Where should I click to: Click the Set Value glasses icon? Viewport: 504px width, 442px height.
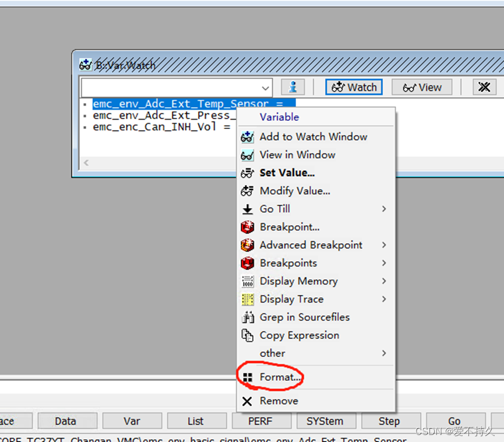pos(247,173)
